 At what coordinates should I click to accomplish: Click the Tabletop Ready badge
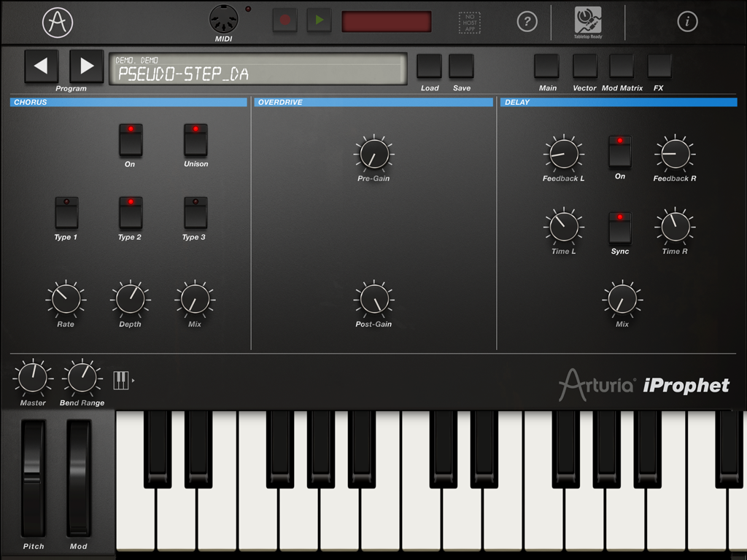[x=586, y=20]
